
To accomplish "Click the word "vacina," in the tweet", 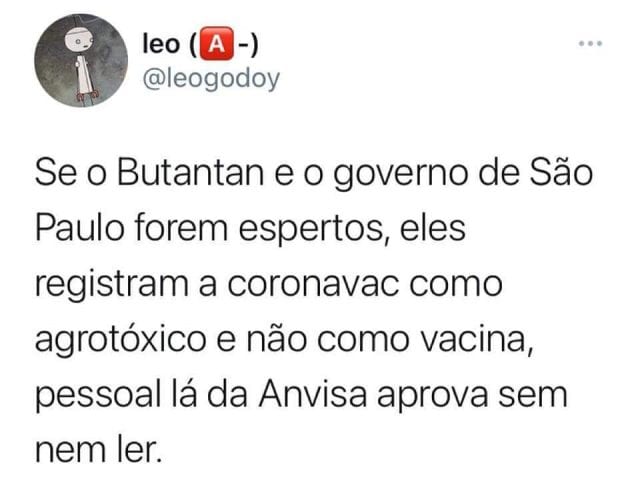I will pyautogui.click(x=476, y=341).
